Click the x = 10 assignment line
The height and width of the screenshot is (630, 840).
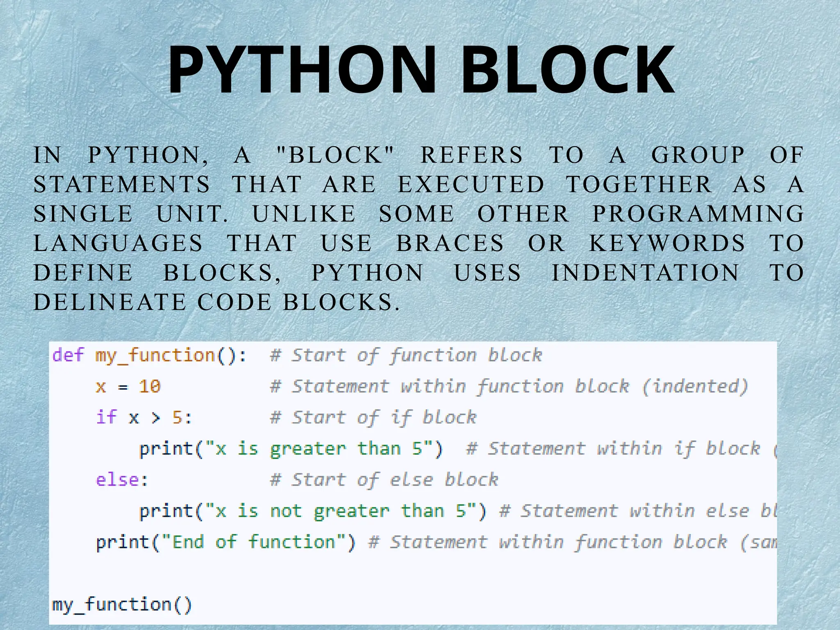tap(128, 386)
